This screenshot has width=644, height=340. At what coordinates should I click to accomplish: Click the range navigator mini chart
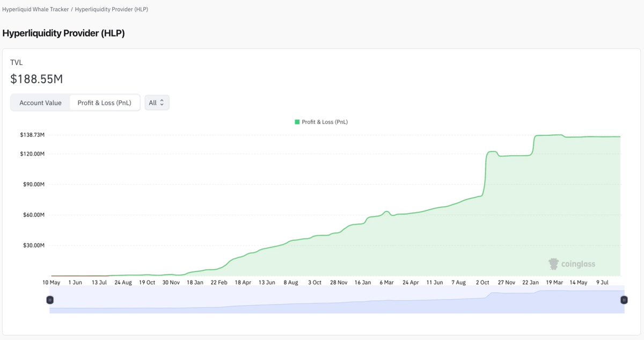tap(337, 300)
